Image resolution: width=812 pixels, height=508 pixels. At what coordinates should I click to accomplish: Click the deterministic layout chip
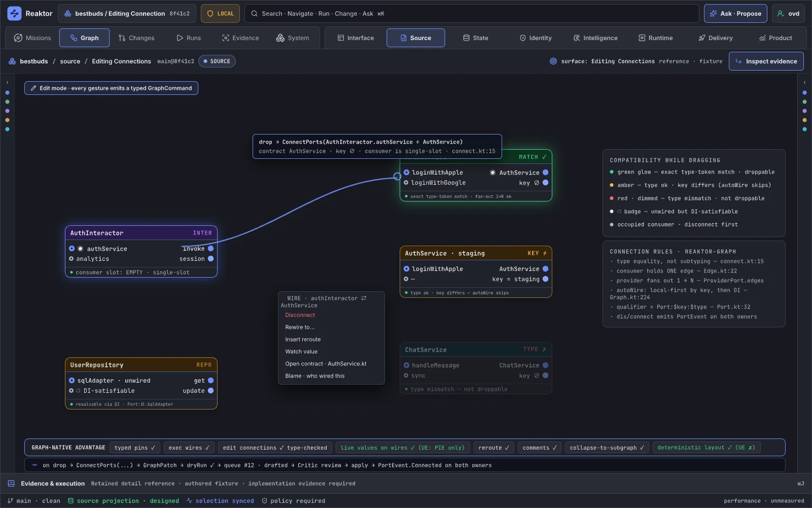pos(706,448)
